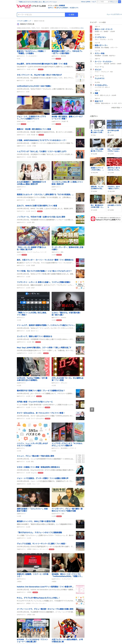This screenshot has height=644, width=122.
Task: Open the Yahoo! JAPAN top link
Action: [x=86, y=2]
